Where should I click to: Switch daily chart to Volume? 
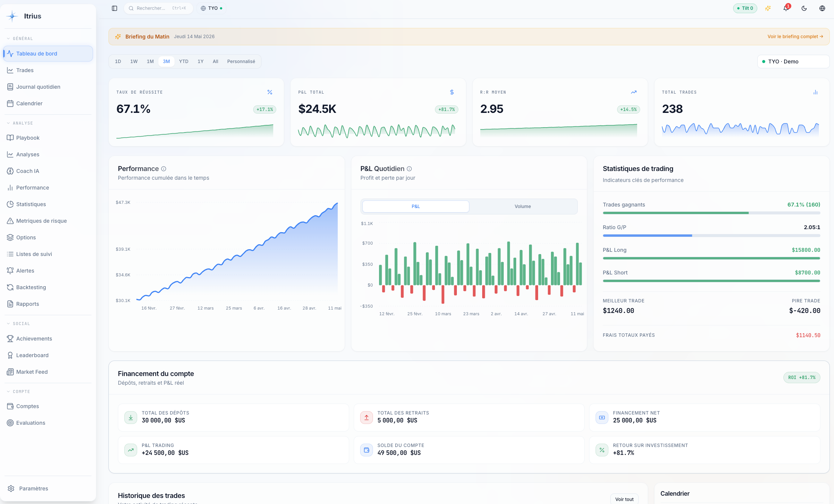523,207
